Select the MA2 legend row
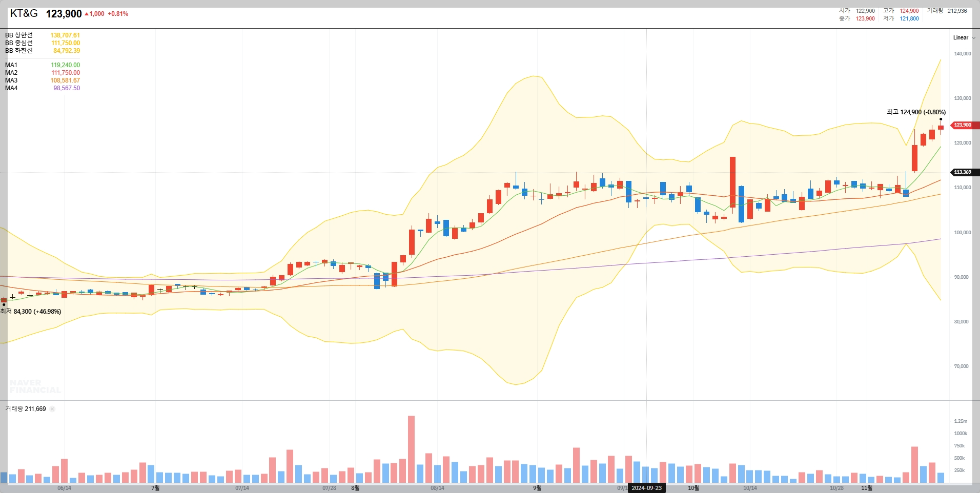This screenshot has height=493, width=980. coord(43,73)
